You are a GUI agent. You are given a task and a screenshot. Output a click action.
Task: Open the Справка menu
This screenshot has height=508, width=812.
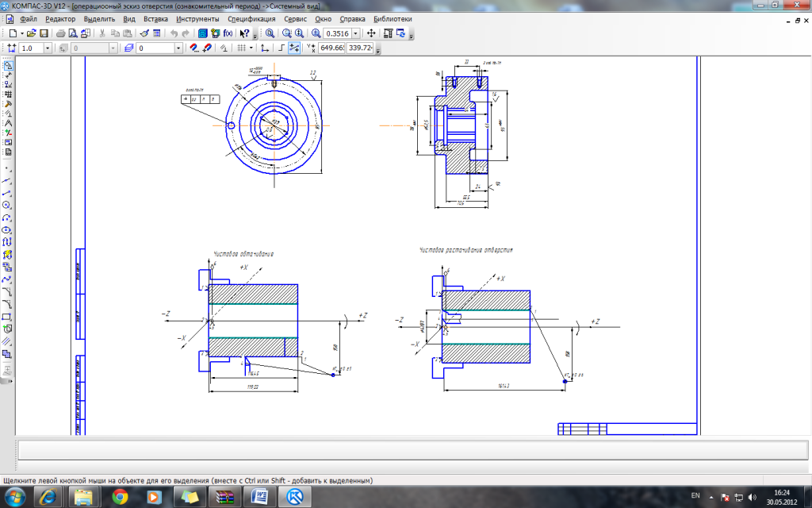(352, 19)
